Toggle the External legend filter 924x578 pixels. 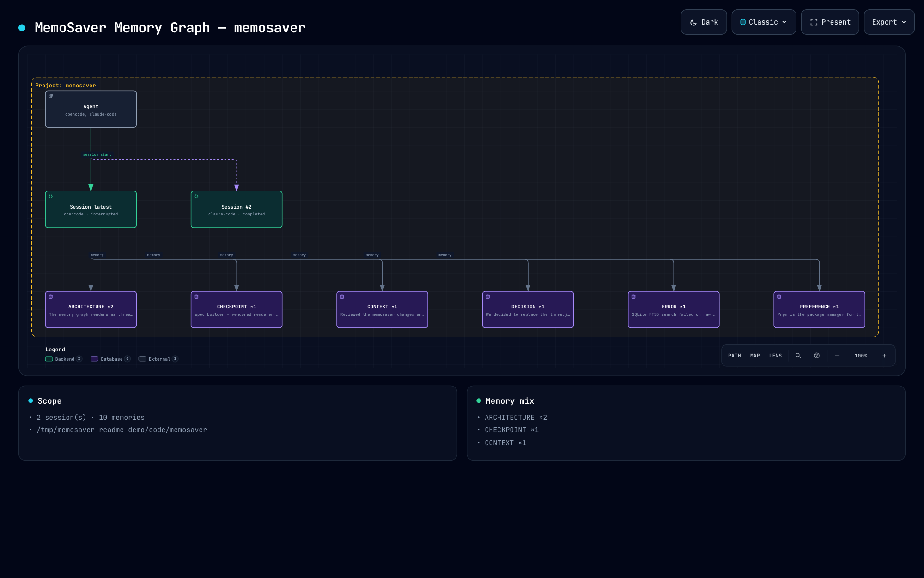pyautogui.click(x=158, y=359)
